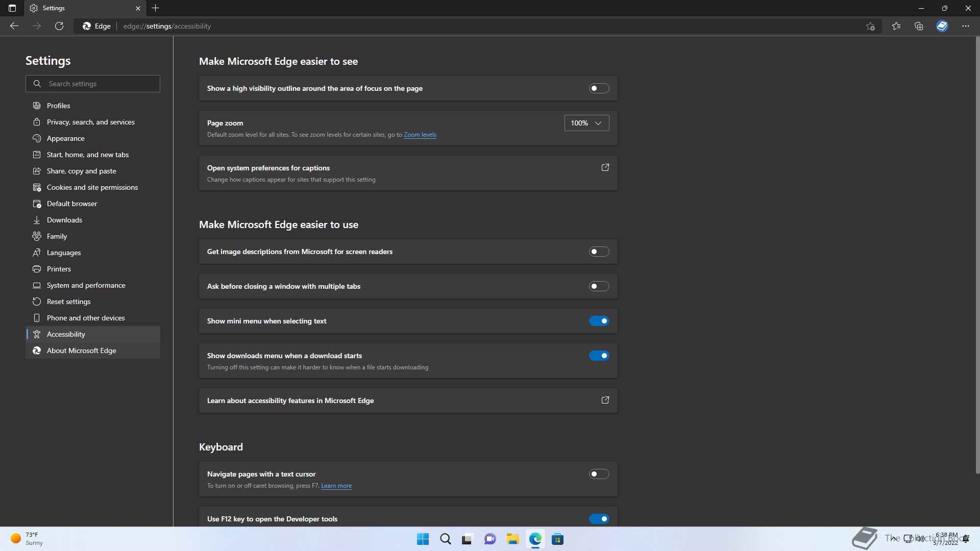Open About Microsoft Edge

coord(93,350)
